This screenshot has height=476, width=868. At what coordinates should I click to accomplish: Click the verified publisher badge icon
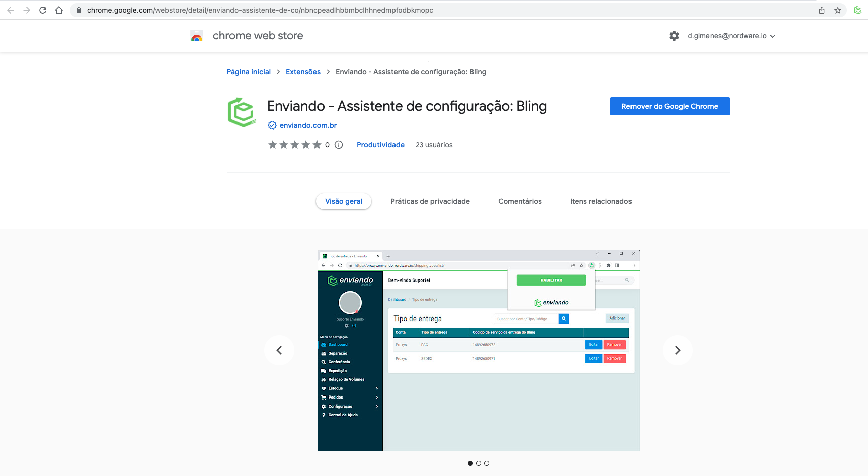272,125
